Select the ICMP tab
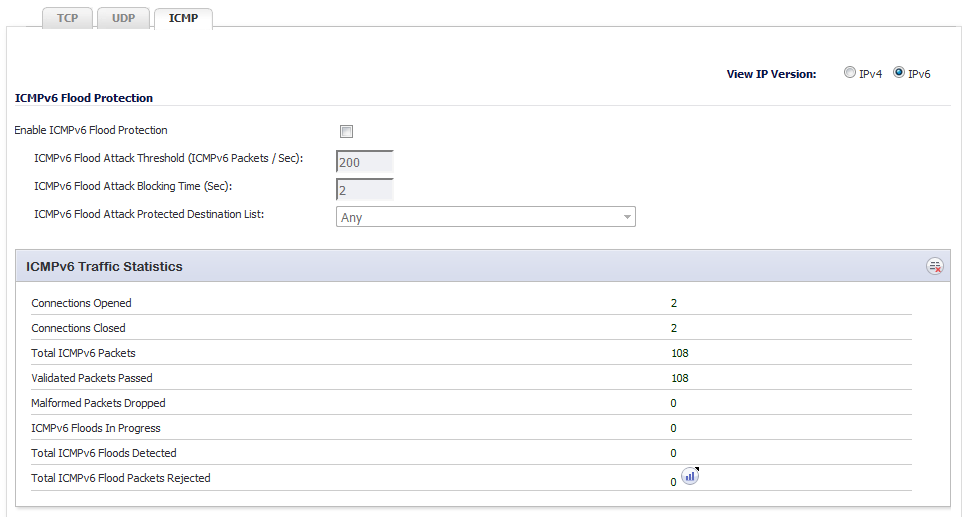The image size is (962, 517). point(183,18)
